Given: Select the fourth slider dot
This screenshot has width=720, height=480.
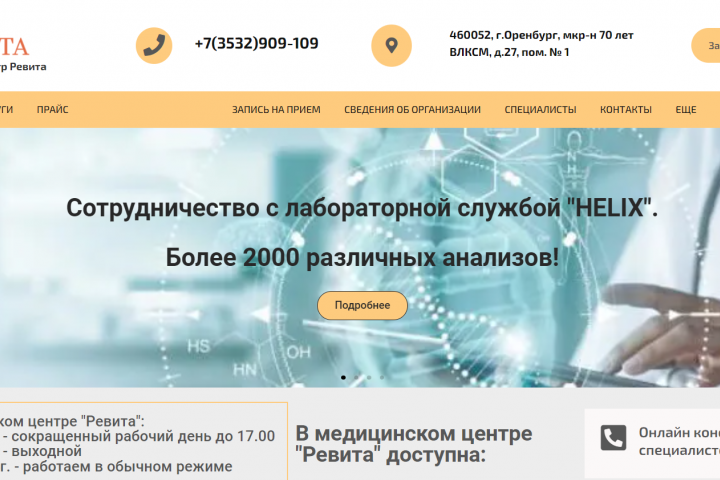Looking at the screenshot, I should coord(382,378).
